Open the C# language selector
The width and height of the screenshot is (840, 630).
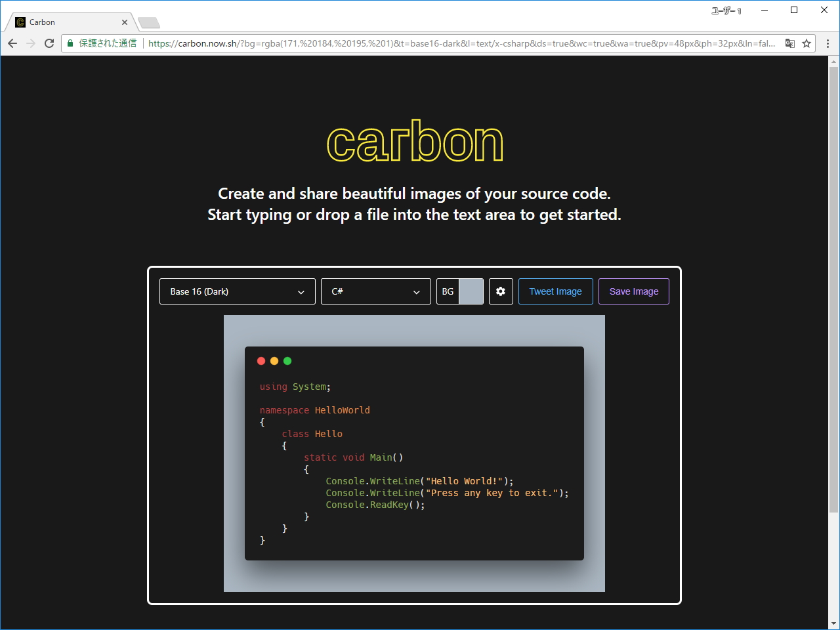coord(375,291)
